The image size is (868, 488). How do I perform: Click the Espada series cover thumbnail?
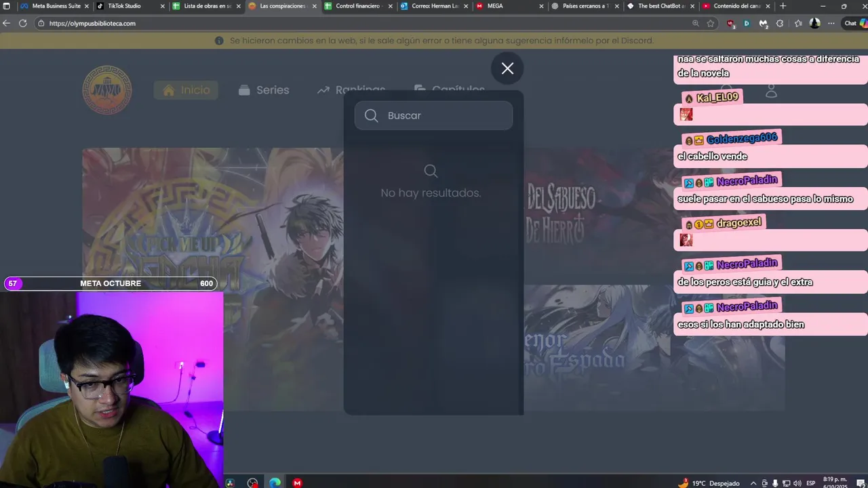[597, 347]
